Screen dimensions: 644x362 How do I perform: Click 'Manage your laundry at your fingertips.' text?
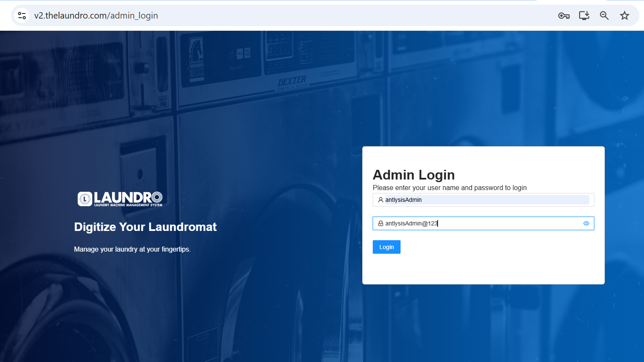pos(132,249)
